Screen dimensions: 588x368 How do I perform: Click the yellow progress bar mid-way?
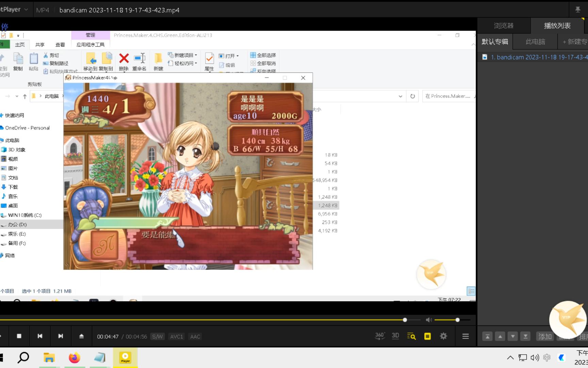click(202, 320)
